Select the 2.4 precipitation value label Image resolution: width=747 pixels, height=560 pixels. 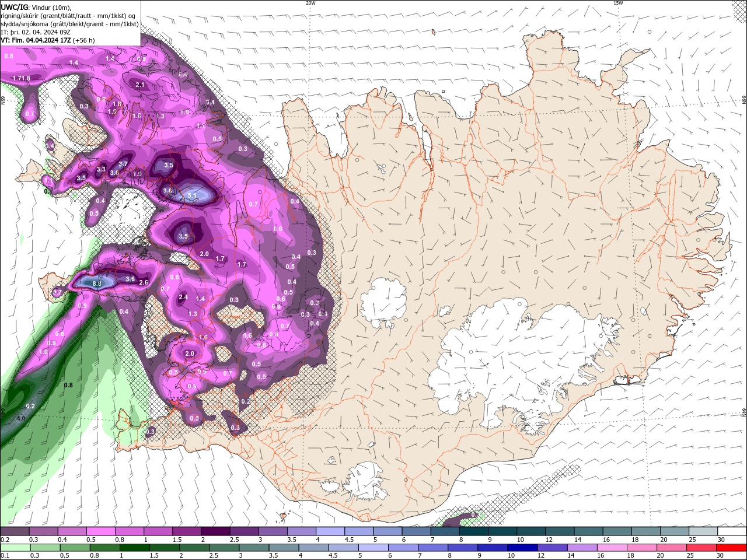coord(183,297)
